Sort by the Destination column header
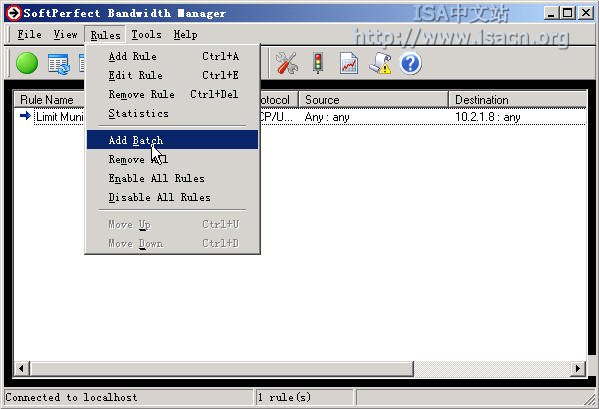The height and width of the screenshot is (409, 599). pyautogui.click(x=517, y=100)
